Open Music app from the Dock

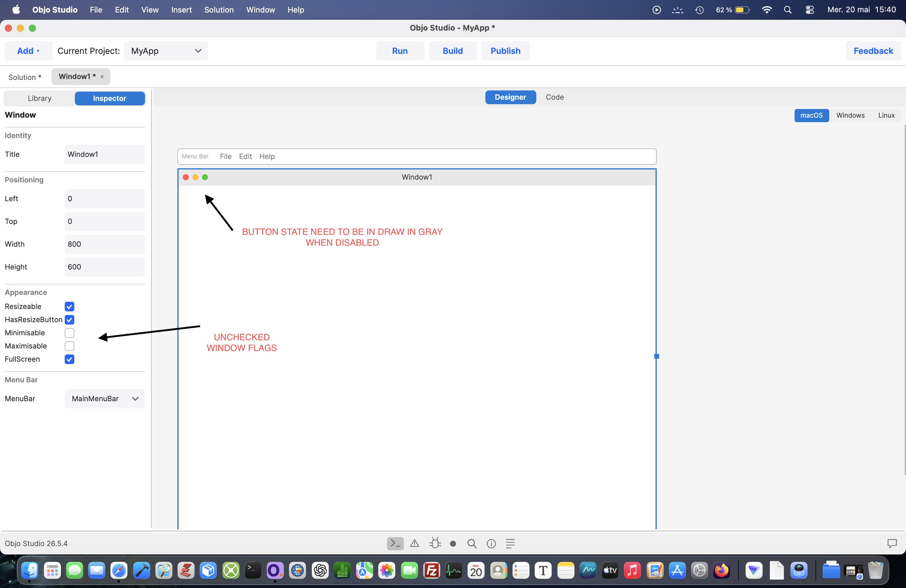click(632, 571)
